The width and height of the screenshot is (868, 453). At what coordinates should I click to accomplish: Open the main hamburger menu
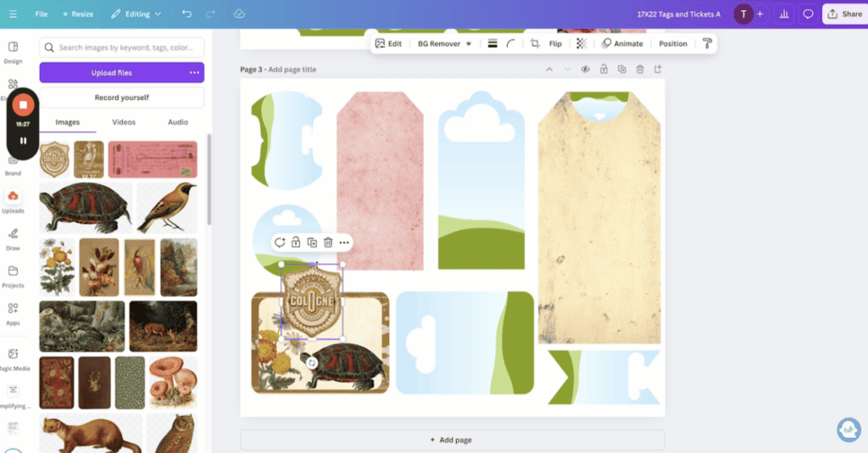tap(13, 14)
